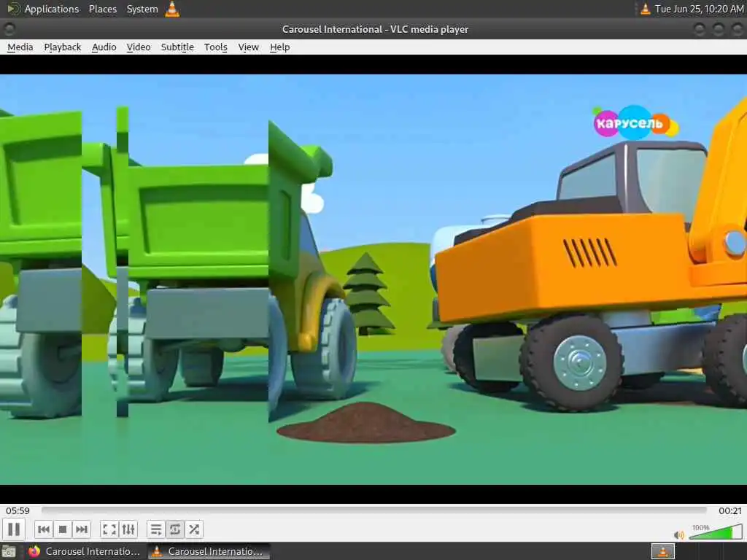Switch to Firefox Carousel International taskbar window
The height and width of the screenshot is (560, 747).
pos(85,551)
